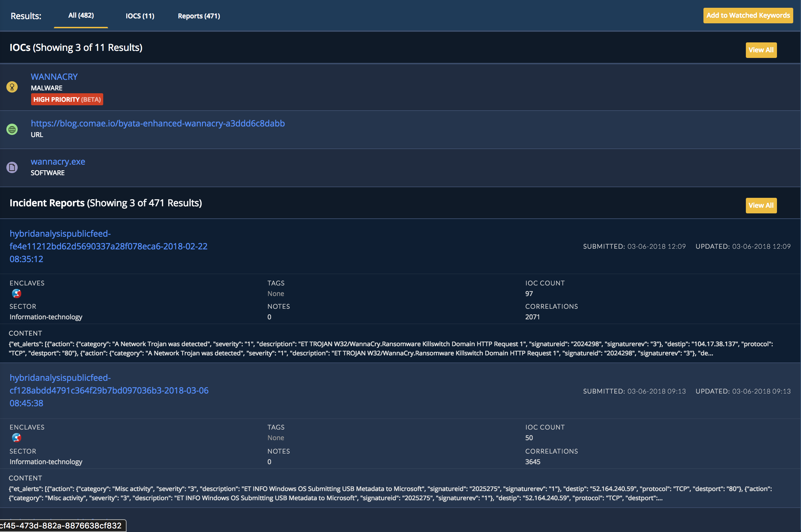Open the wannacry.exe software link
Screen dimensions: 801x532
coord(58,161)
